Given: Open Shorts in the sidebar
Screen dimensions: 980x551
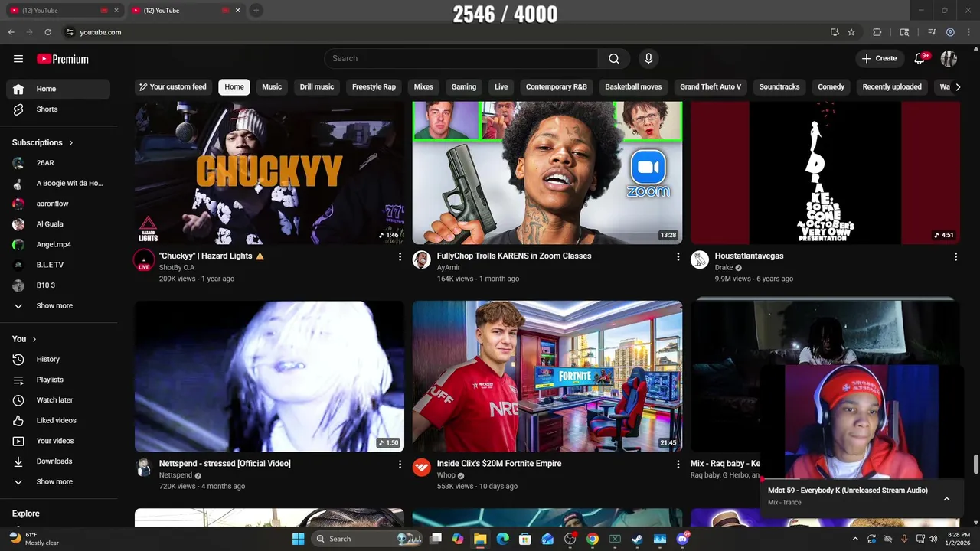Looking at the screenshot, I should tap(58, 109).
